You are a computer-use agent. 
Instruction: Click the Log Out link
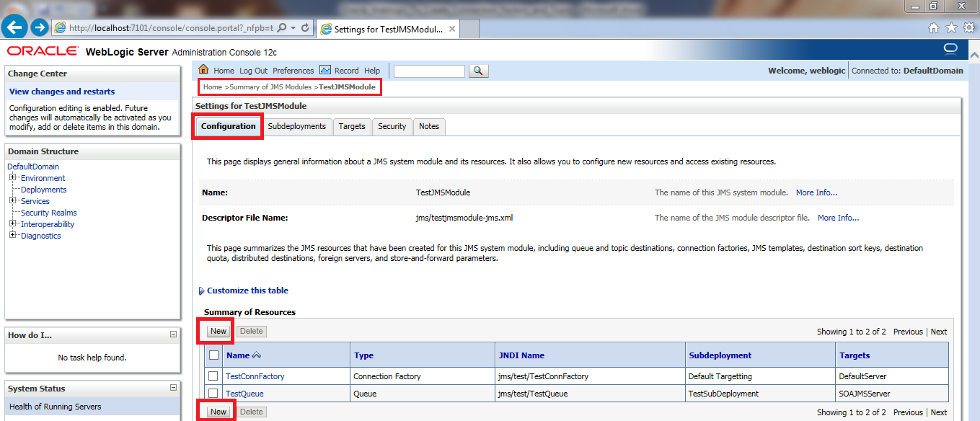point(253,71)
